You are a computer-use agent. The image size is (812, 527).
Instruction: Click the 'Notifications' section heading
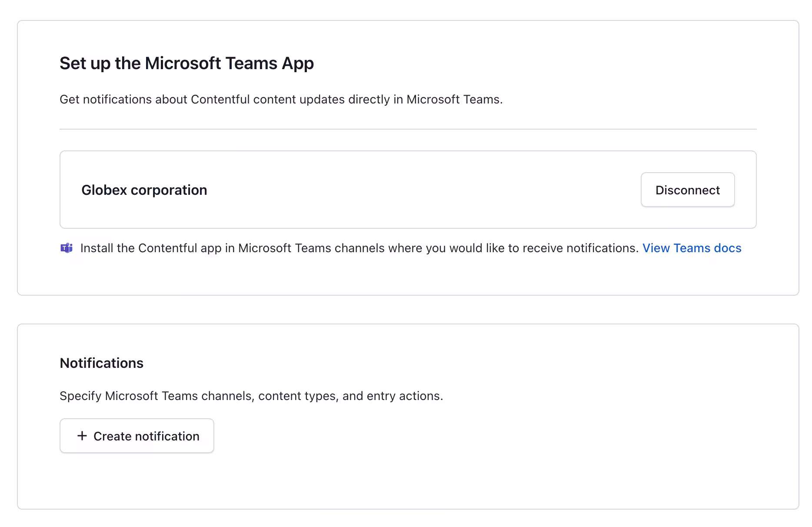tap(102, 363)
